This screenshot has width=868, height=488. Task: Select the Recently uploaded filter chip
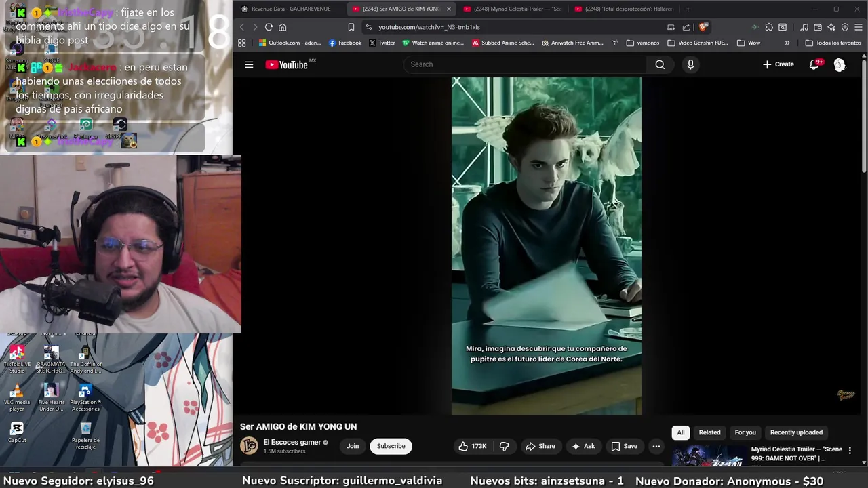[796, 432]
